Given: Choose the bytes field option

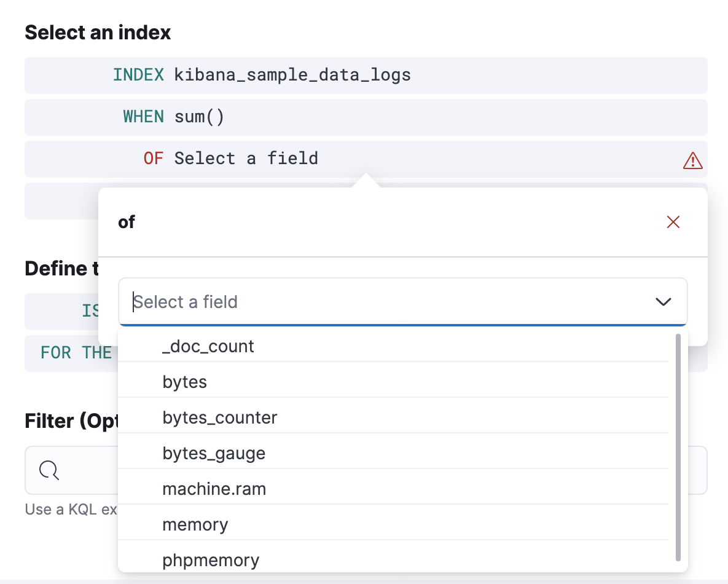Looking at the screenshot, I should click(x=185, y=382).
